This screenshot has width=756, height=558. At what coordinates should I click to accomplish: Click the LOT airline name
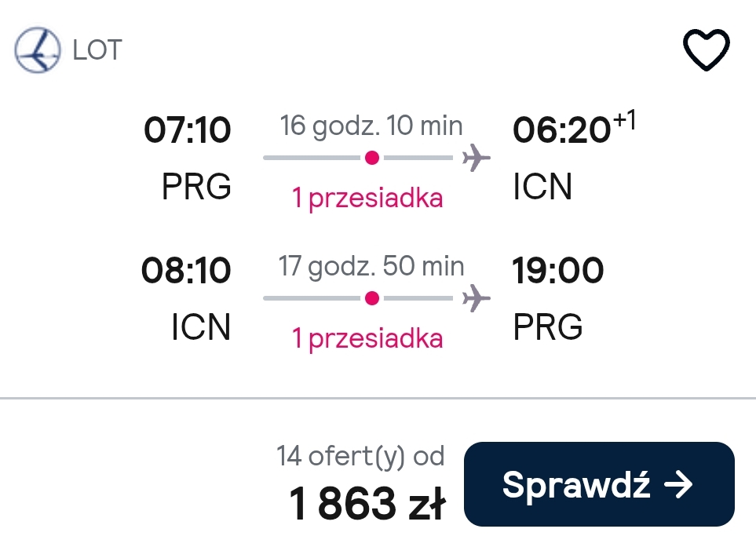(x=97, y=50)
